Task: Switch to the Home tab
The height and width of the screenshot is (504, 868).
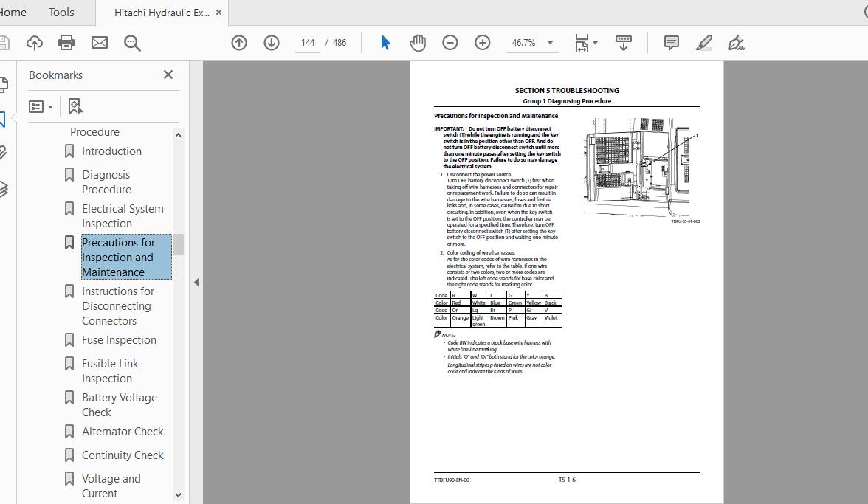Action: coord(12,12)
